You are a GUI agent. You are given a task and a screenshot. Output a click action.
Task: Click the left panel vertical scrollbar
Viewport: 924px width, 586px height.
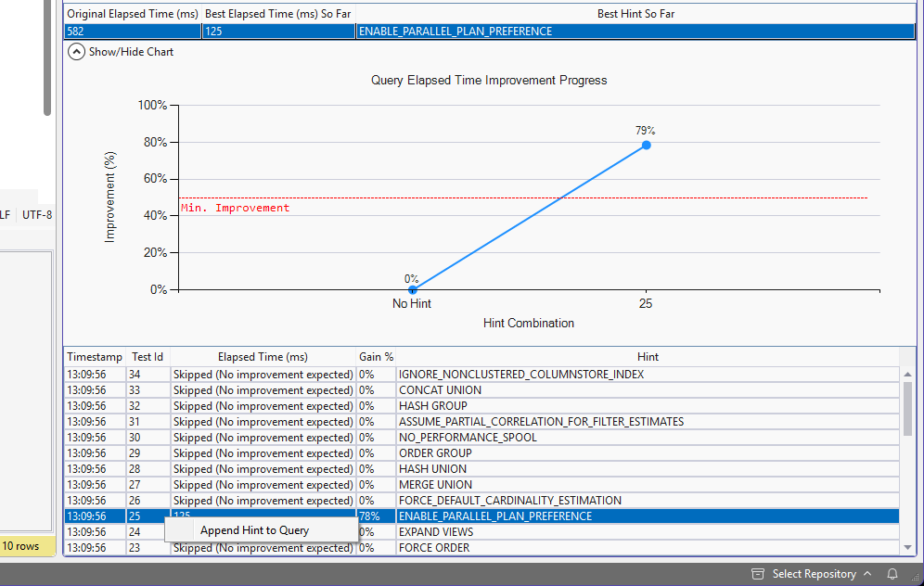[x=47, y=57]
